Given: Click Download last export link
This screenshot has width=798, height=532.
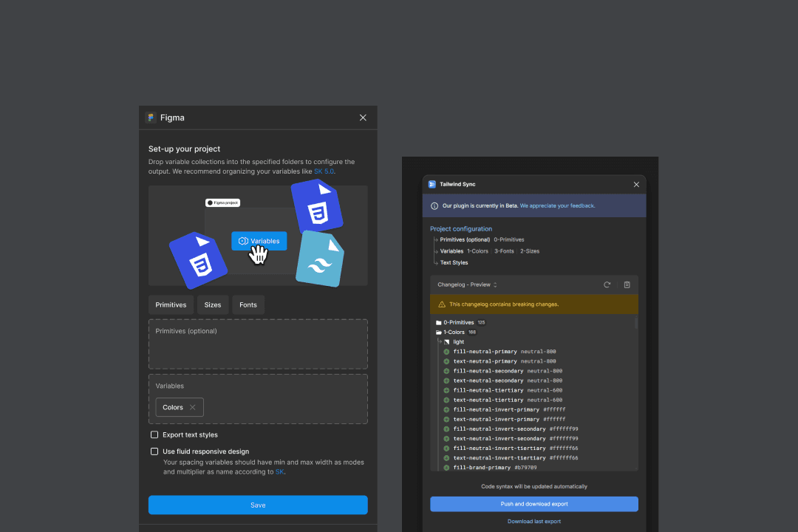Looking at the screenshot, I should pyautogui.click(x=534, y=522).
